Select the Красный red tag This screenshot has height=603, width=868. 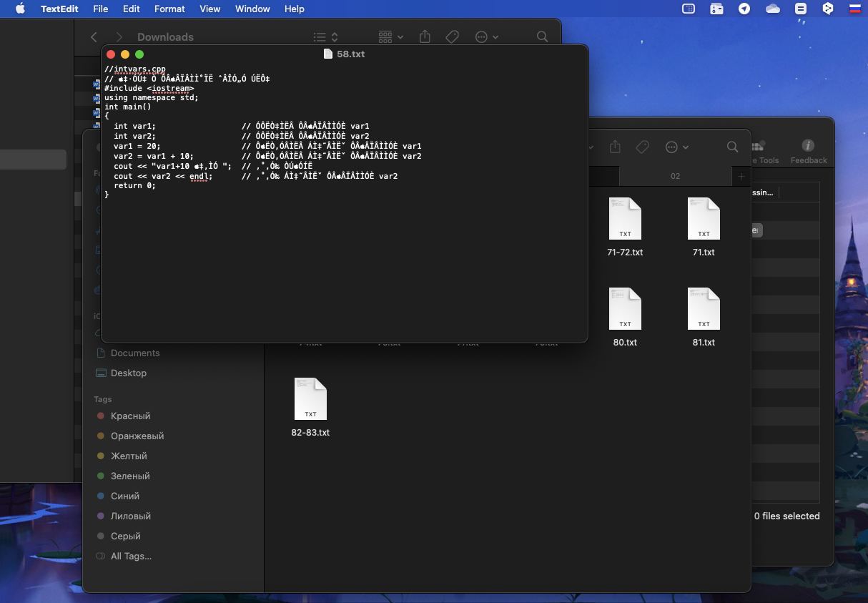[130, 416]
